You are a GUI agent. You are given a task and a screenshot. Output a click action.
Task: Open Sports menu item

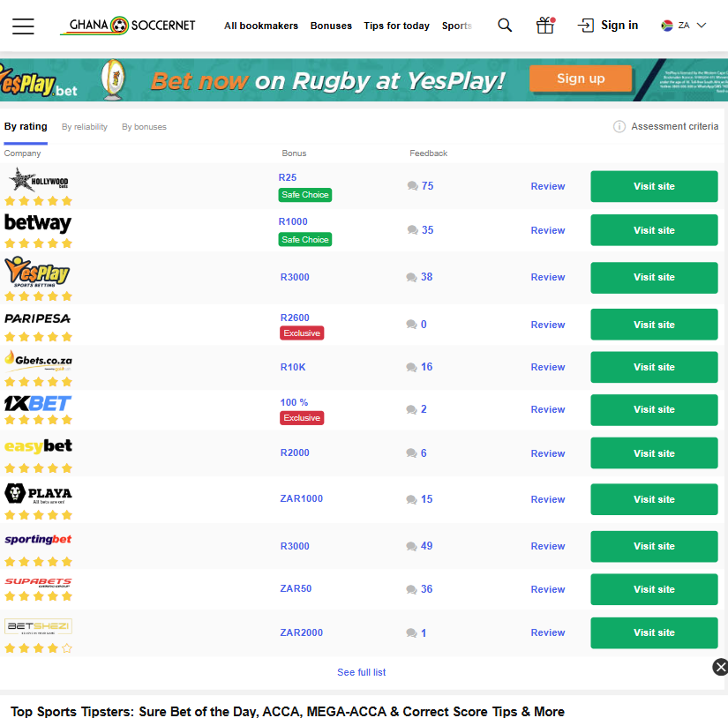pyautogui.click(x=457, y=26)
